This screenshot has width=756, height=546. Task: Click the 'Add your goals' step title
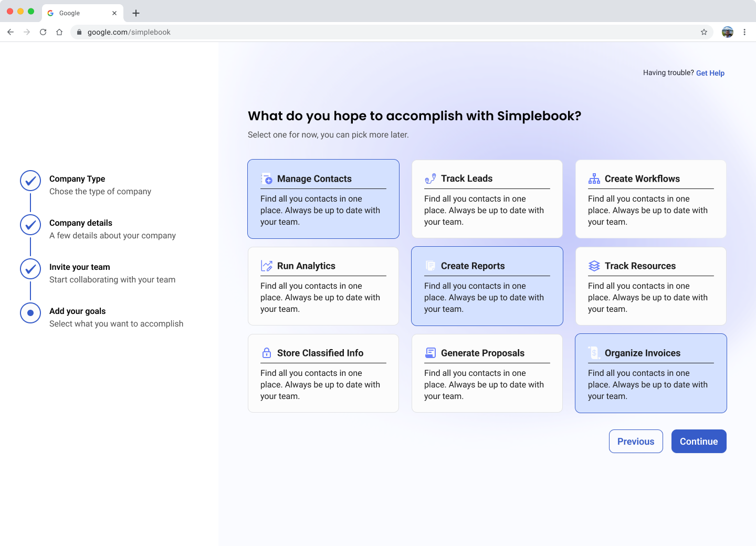click(78, 311)
